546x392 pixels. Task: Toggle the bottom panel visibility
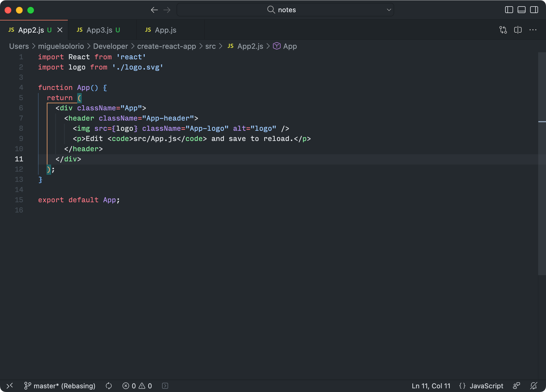point(521,10)
